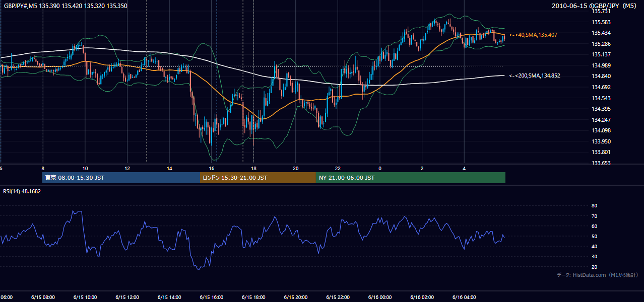Click the HistData.com data source credit
This screenshot has height=302, width=644.
(x=597, y=275)
